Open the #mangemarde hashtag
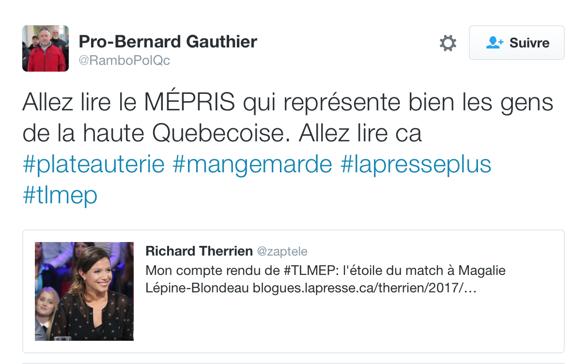Viewport: 588px width, 364px height. pos(252,165)
